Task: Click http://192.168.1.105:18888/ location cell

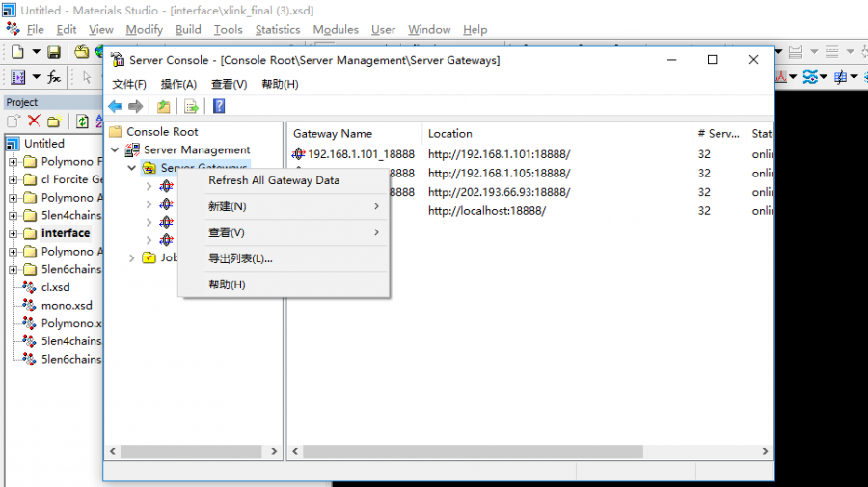Action: coord(499,174)
